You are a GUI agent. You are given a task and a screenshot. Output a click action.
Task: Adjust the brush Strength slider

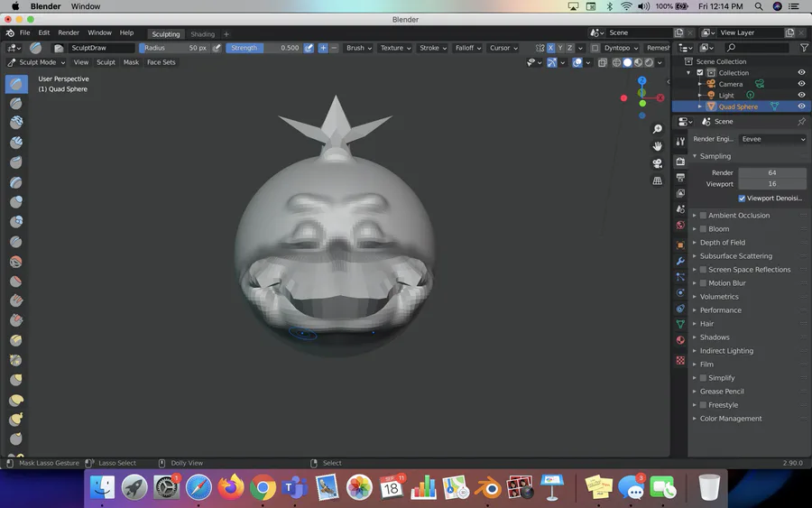point(263,48)
